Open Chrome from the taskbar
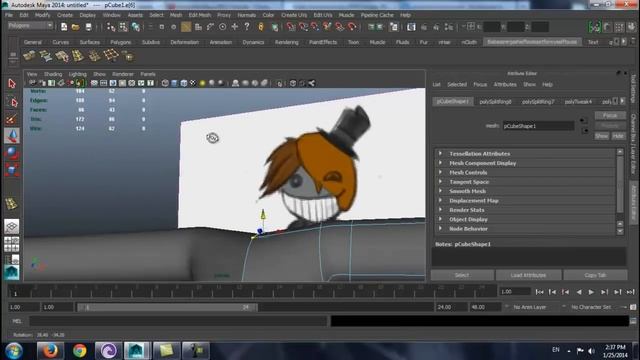 point(80,351)
